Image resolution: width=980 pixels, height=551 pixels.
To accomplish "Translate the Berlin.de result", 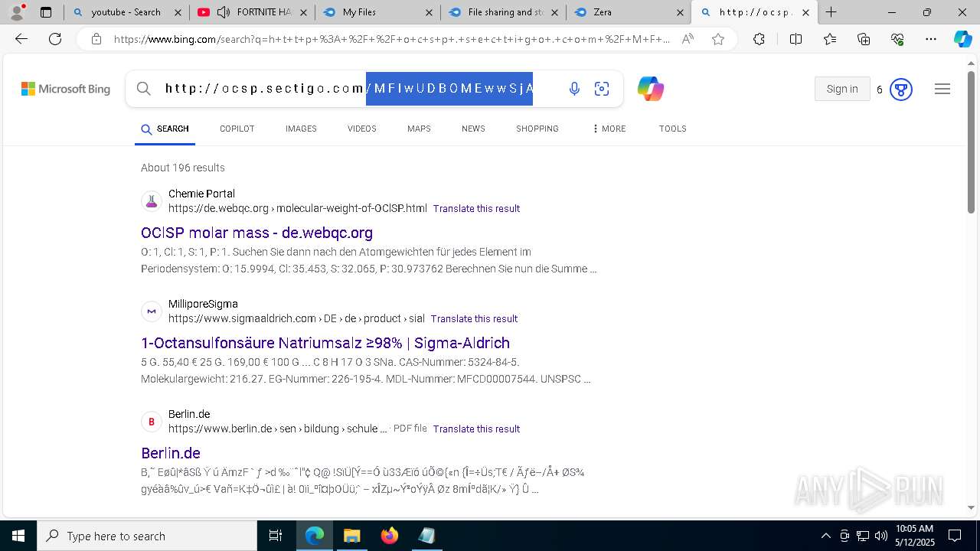I will 476,429.
